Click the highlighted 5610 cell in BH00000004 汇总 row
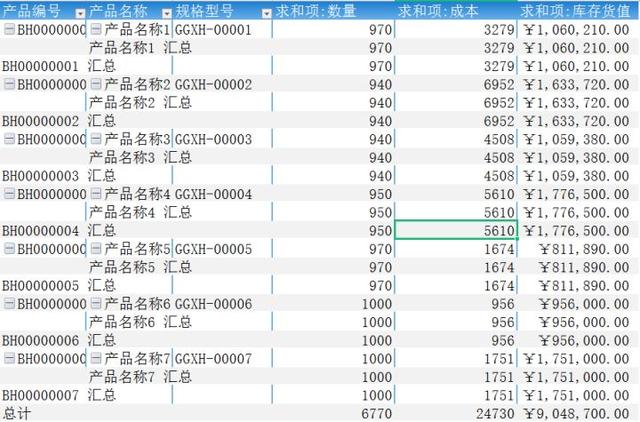 [456, 230]
